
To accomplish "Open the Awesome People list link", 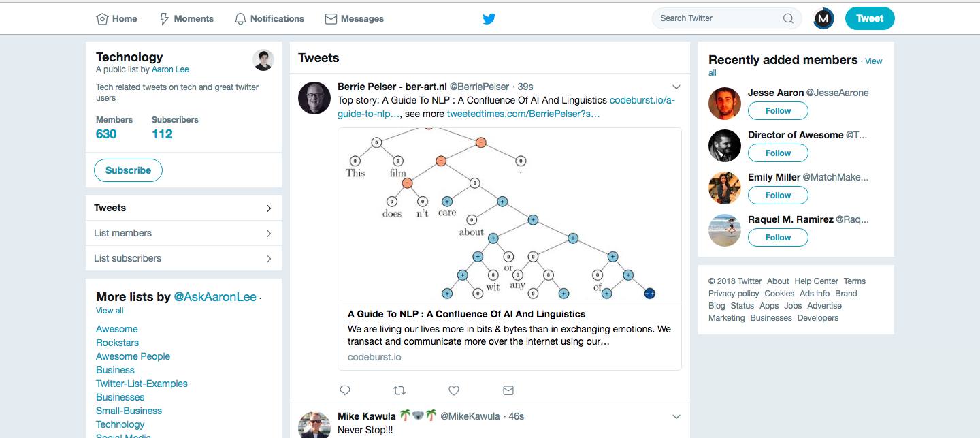I will coord(133,356).
